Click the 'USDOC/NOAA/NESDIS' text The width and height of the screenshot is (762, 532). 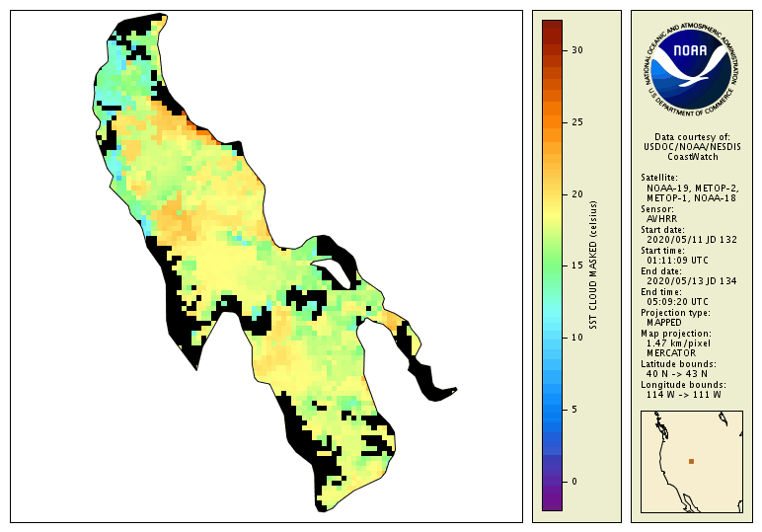coord(692,147)
